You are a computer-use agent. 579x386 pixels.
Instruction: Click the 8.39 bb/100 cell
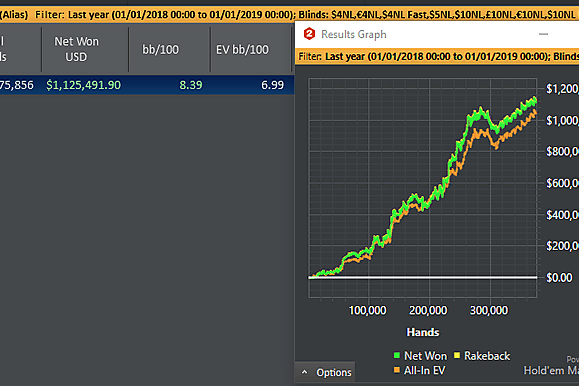(191, 85)
